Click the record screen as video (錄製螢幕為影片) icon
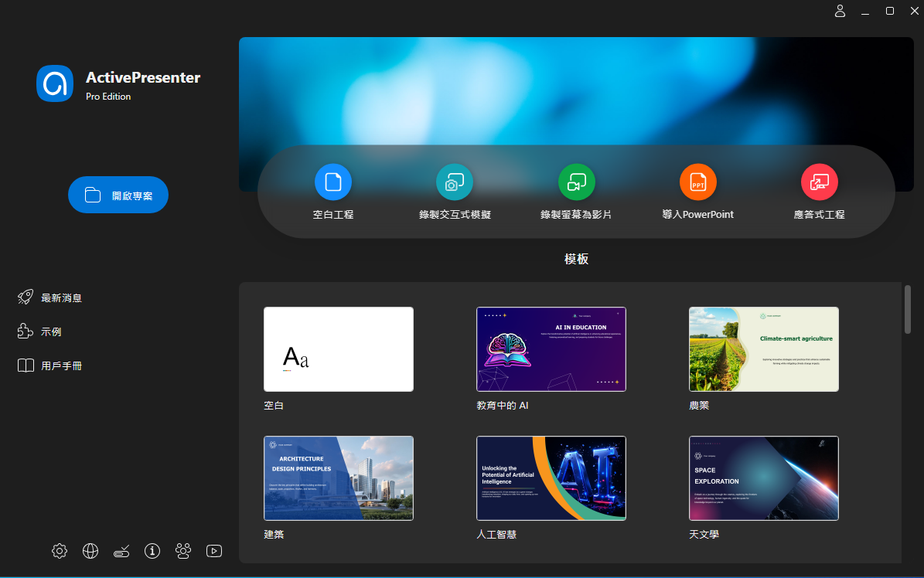 coord(576,182)
